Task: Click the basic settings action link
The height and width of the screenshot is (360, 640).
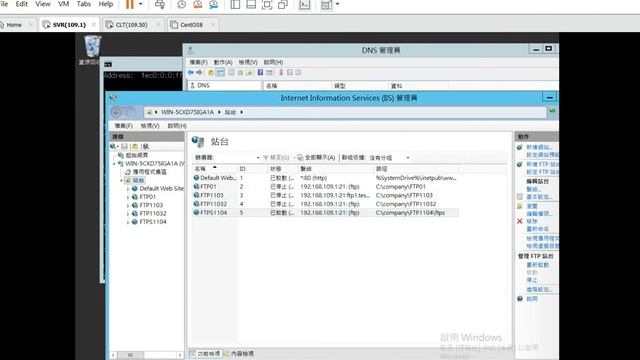Action: pyautogui.click(x=539, y=197)
